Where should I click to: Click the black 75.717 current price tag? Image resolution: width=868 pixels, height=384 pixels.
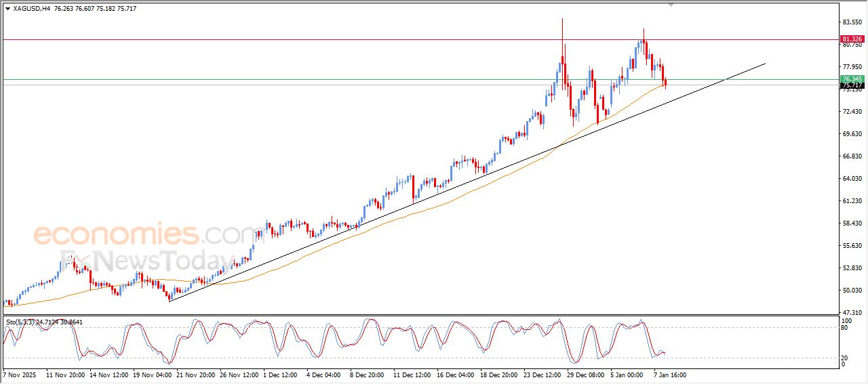[851, 86]
